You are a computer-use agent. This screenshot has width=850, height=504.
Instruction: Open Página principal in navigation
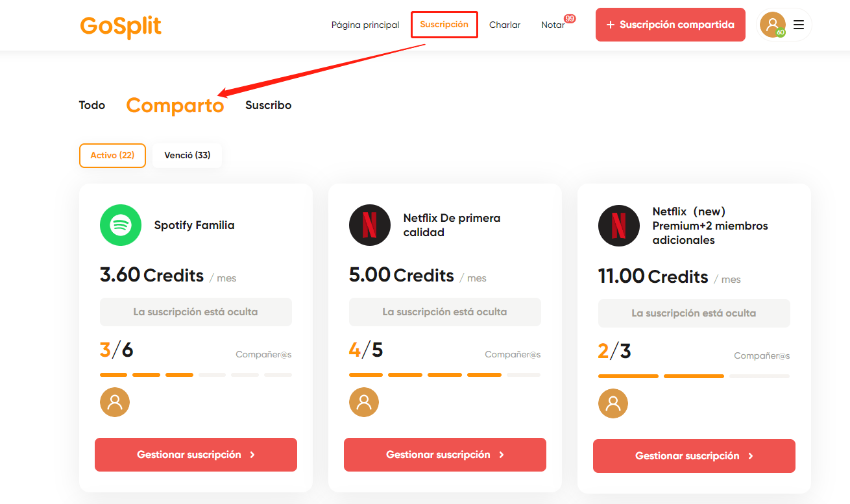point(365,25)
